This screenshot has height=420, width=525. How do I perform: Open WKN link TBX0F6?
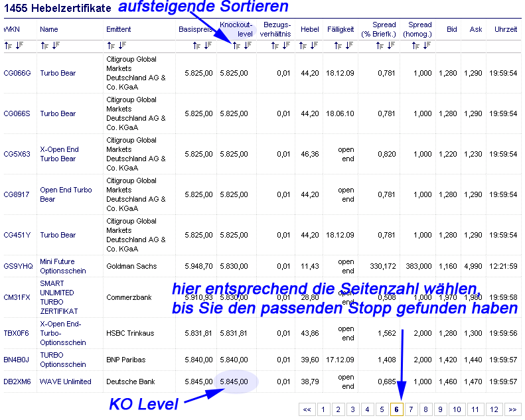point(17,333)
